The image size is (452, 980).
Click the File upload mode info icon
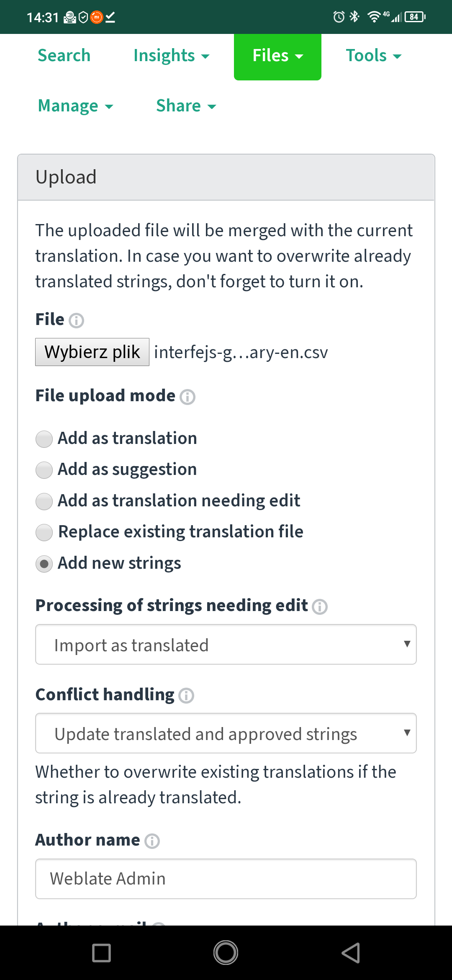pyautogui.click(x=187, y=397)
